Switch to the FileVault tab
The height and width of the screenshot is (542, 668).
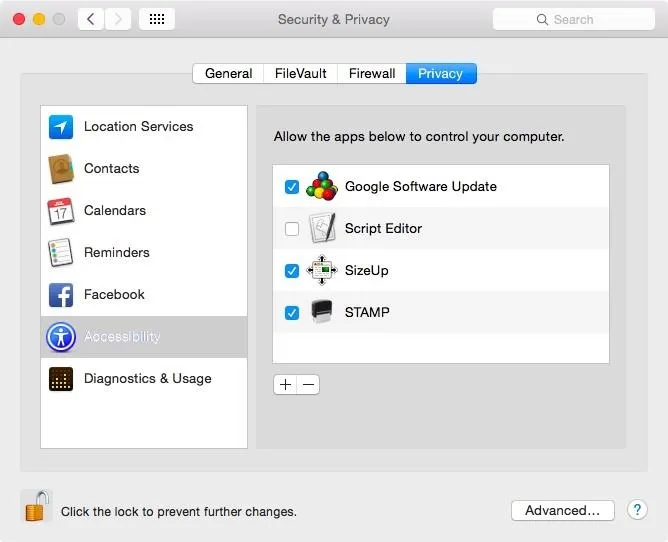(x=300, y=73)
